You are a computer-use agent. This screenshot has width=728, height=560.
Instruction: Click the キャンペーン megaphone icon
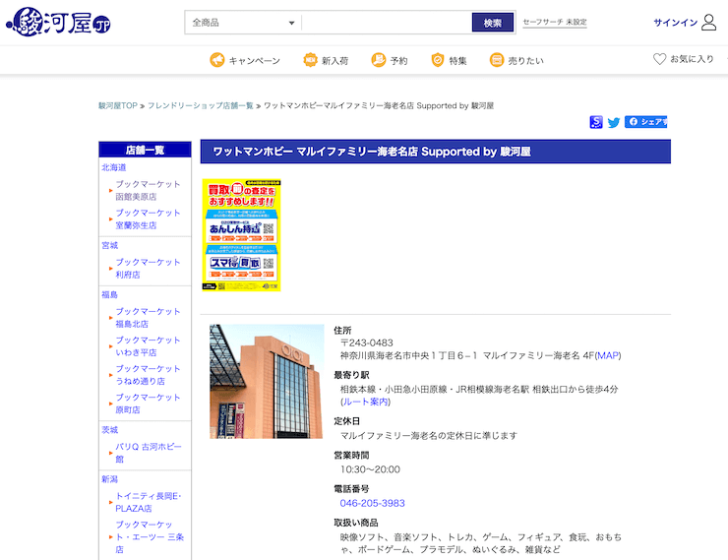pos(216,60)
